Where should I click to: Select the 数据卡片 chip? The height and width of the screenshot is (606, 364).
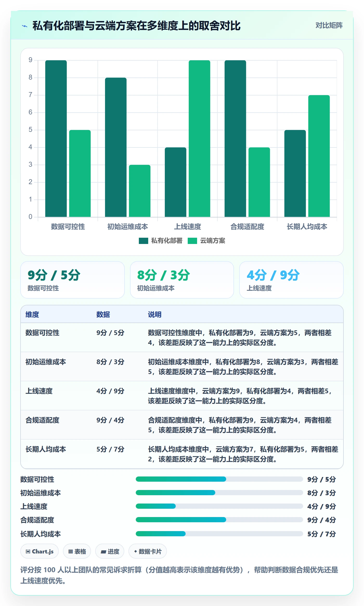tap(148, 551)
